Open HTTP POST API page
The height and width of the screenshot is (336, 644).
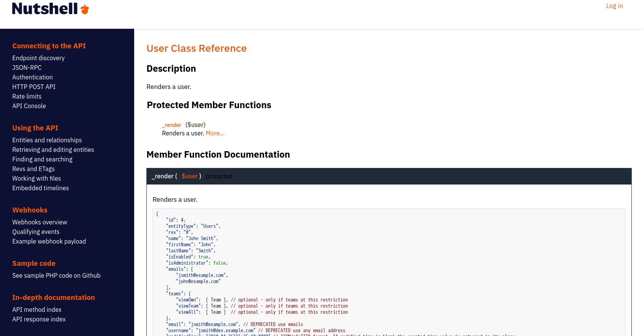34,87
